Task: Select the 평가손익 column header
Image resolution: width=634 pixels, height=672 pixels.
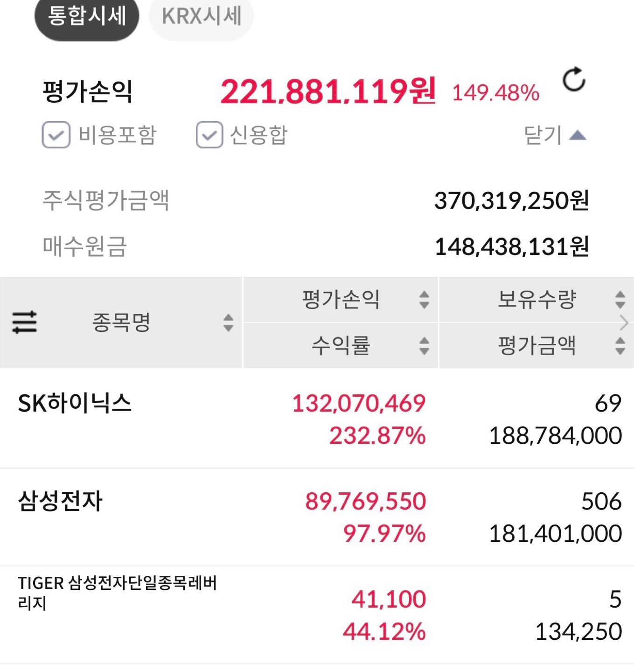Action: coord(341,300)
